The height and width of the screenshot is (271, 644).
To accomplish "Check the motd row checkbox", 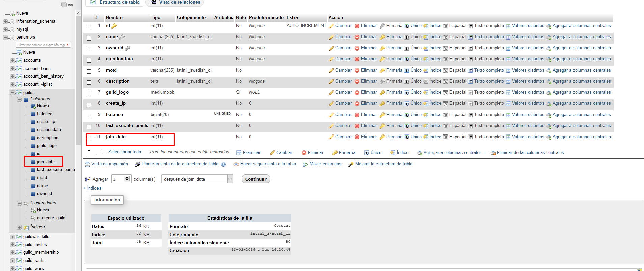I will point(89,71).
